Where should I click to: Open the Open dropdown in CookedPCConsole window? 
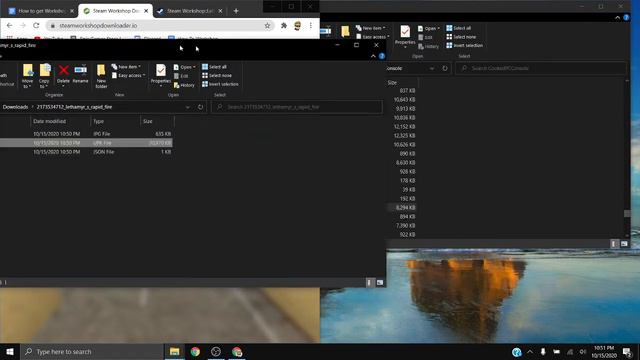pos(429,28)
